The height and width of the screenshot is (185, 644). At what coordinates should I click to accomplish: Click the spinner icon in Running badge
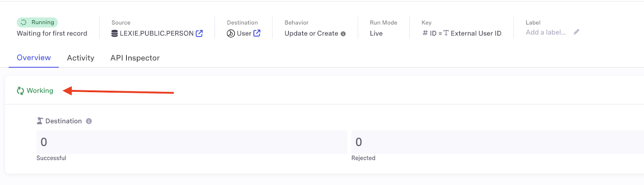click(24, 23)
